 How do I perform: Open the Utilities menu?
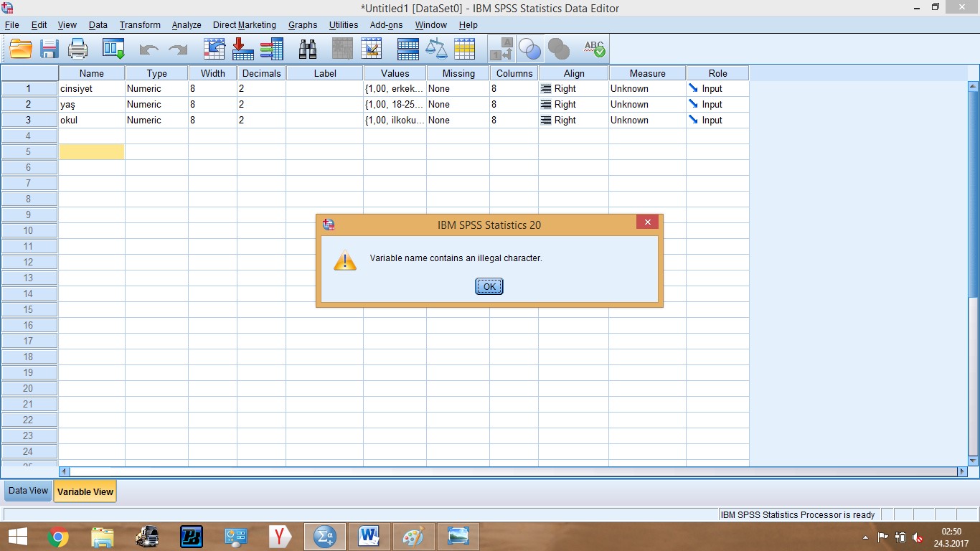[344, 24]
